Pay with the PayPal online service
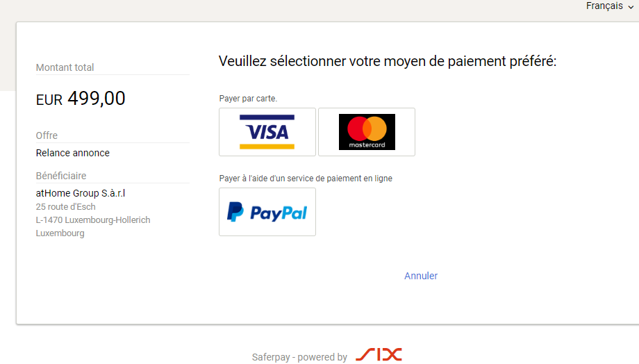This screenshot has width=639, height=364. (267, 212)
